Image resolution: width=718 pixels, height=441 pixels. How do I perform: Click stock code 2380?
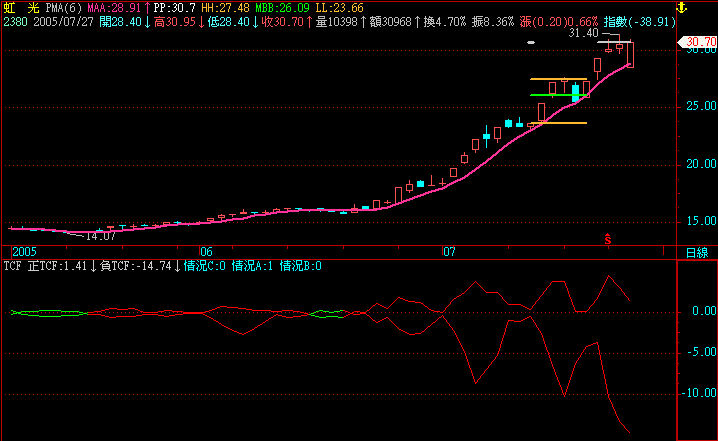(x=16, y=22)
